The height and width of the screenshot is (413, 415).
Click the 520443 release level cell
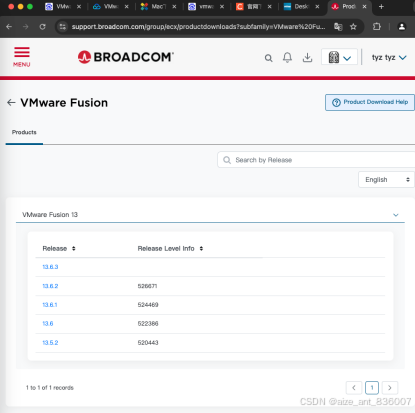(148, 343)
